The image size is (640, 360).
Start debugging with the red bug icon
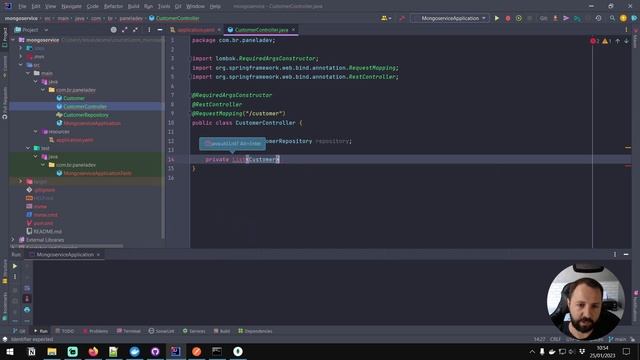click(508, 18)
